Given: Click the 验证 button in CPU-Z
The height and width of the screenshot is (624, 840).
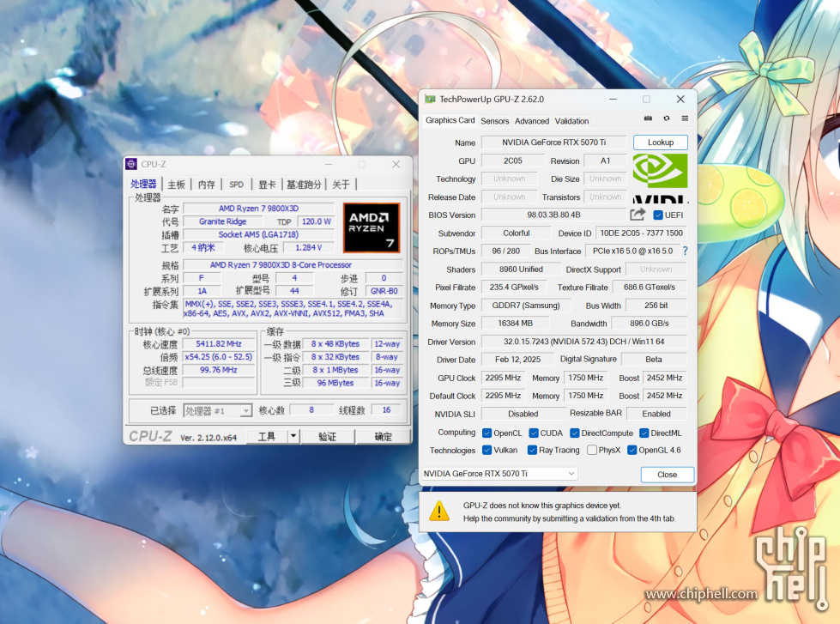Looking at the screenshot, I should (327, 436).
